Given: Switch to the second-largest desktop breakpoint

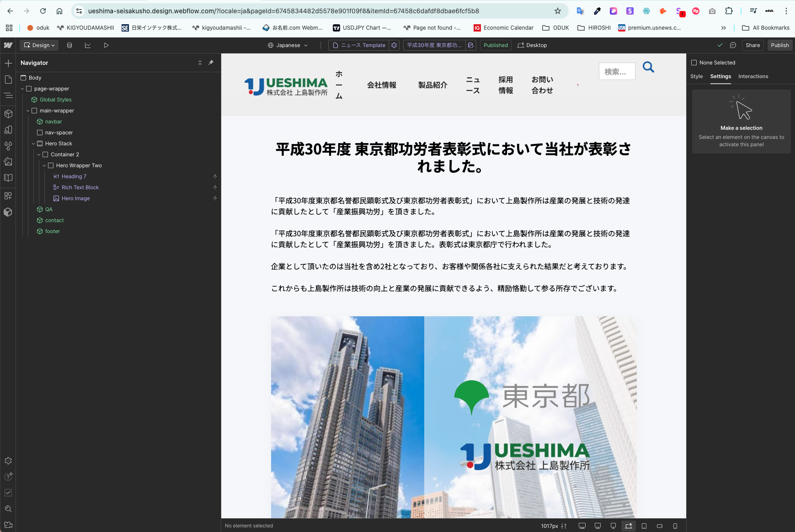Looking at the screenshot, I should pyautogui.click(x=598, y=526).
